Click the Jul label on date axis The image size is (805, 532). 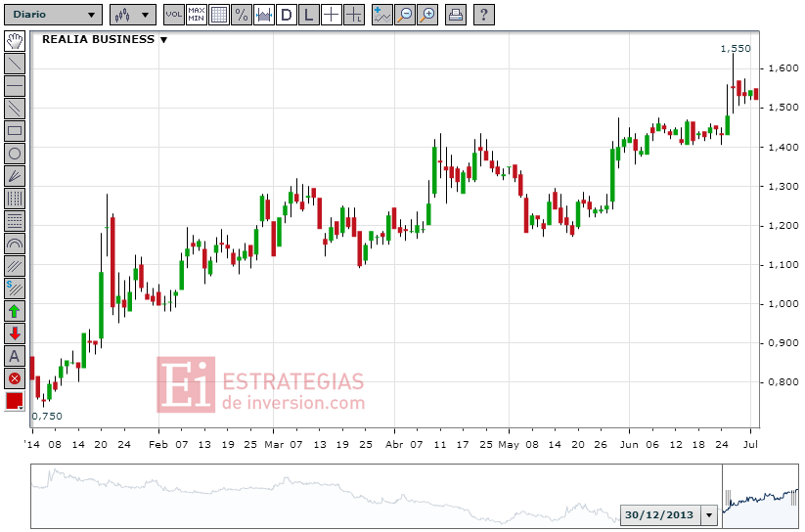click(750, 445)
